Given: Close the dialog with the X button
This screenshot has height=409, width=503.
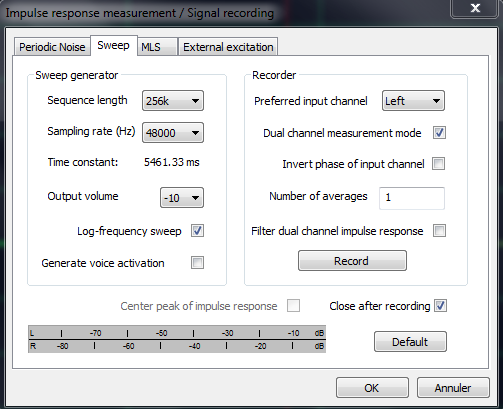Looking at the screenshot, I should point(475,8).
